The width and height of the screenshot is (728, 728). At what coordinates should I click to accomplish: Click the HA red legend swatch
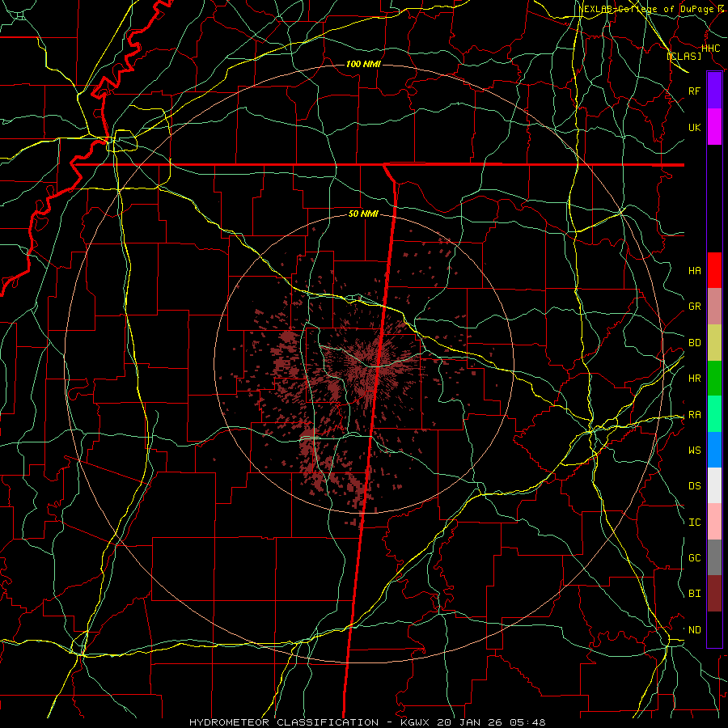pyautogui.click(x=714, y=270)
